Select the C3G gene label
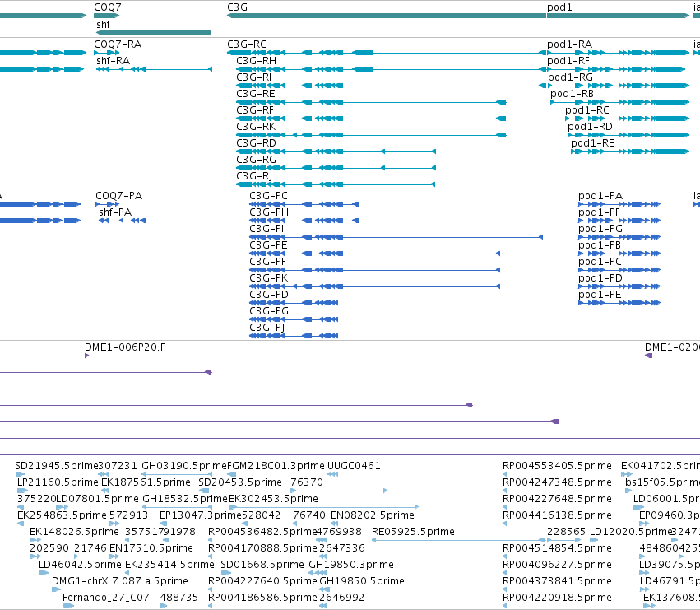700x610 pixels. click(237, 7)
